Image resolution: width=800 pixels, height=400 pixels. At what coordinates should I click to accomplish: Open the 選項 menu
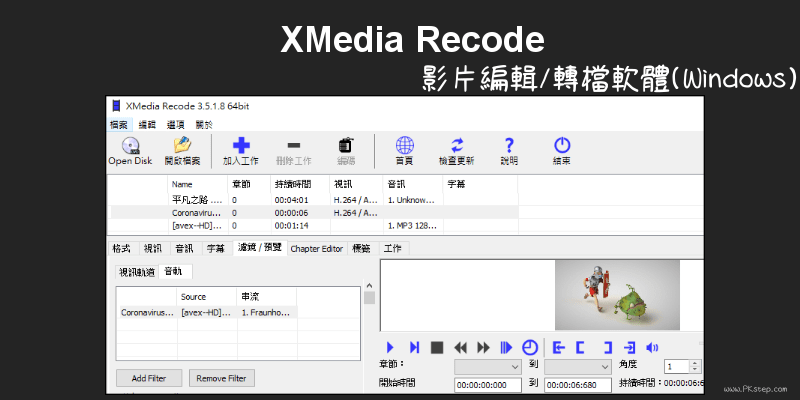click(x=176, y=124)
